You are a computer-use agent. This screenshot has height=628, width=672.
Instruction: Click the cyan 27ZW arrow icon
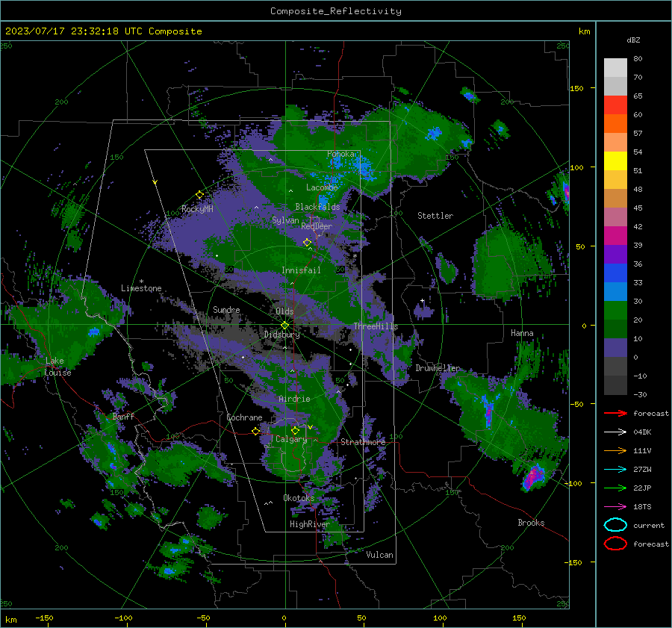(615, 469)
